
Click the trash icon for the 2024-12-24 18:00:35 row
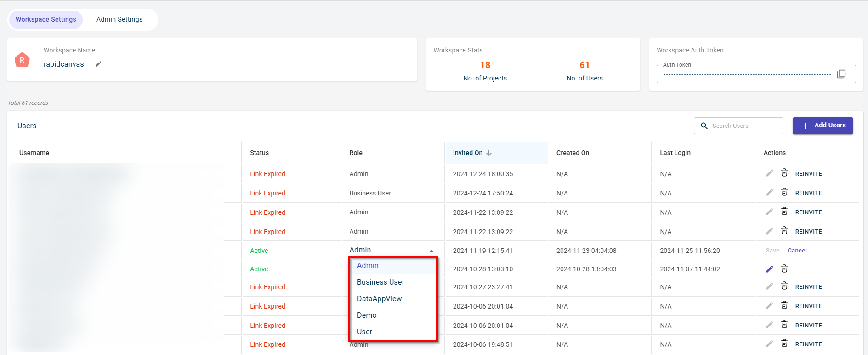click(x=784, y=173)
